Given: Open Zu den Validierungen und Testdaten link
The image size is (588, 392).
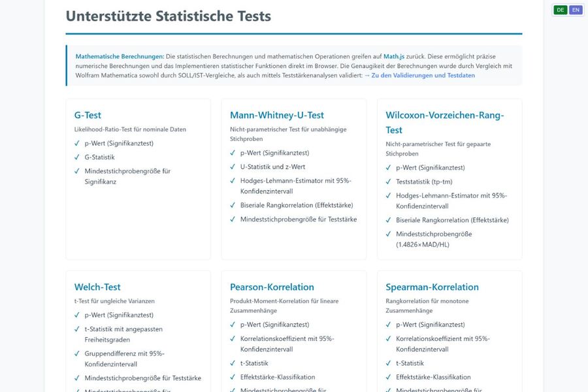Looking at the screenshot, I should (x=423, y=75).
